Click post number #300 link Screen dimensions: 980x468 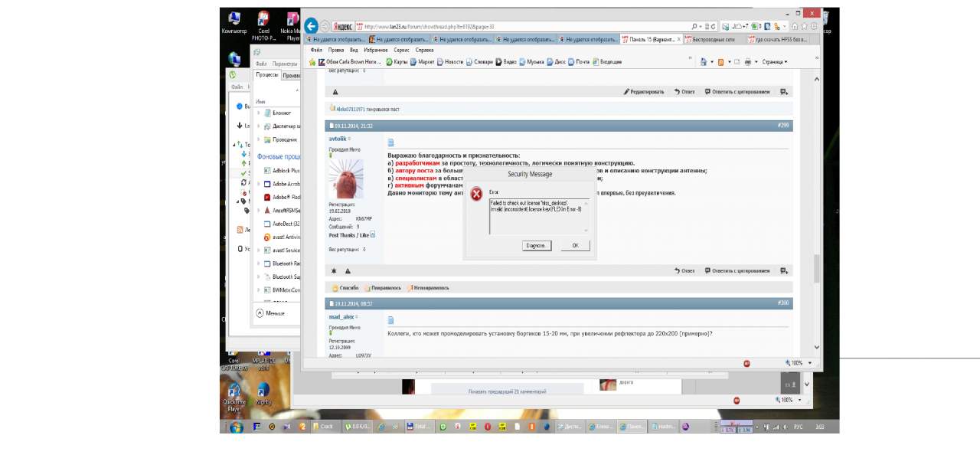click(782, 303)
